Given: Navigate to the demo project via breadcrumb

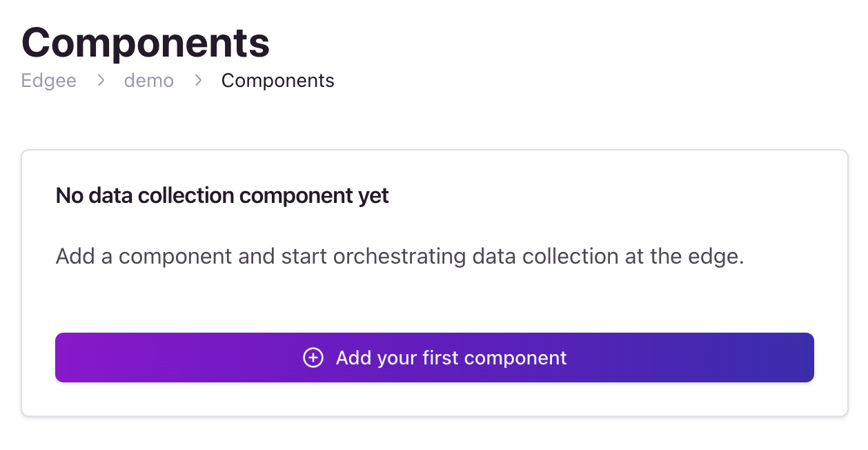Looking at the screenshot, I should tap(149, 80).
